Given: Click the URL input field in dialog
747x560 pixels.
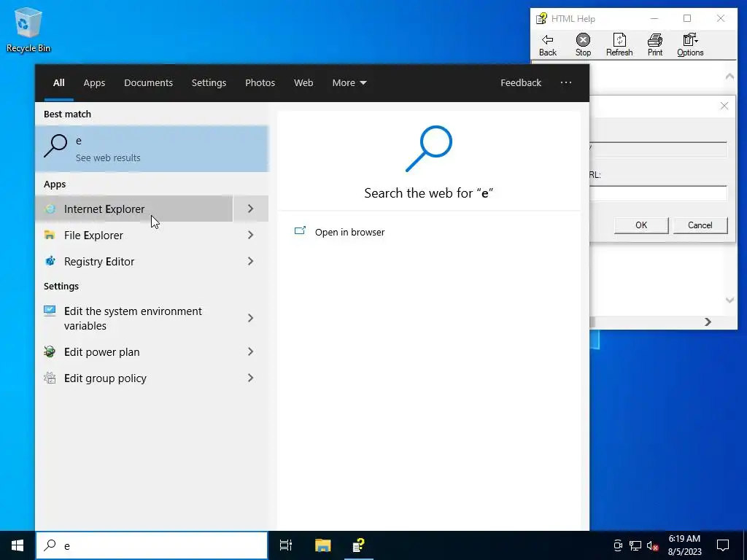Looking at the screenshot, I should tap(658, 193).
